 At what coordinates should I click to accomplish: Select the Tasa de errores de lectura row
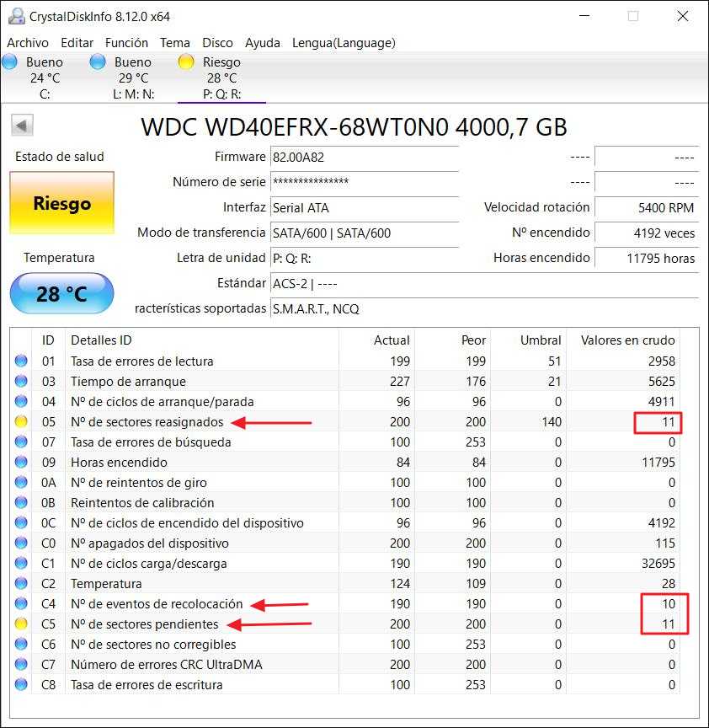tap(345, 361)
